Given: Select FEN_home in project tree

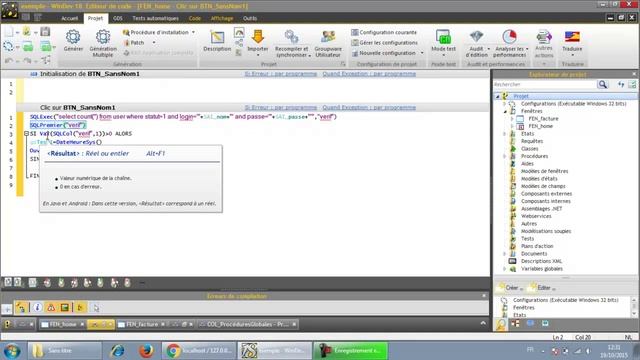Looking at the screenshot, I should click(540, 126).
